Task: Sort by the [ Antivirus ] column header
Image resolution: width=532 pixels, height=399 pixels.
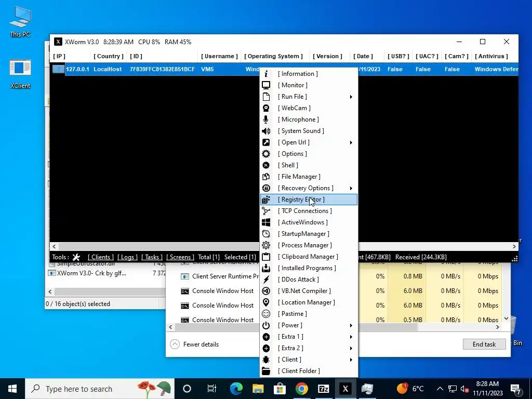Action: [x=491, y=56]
